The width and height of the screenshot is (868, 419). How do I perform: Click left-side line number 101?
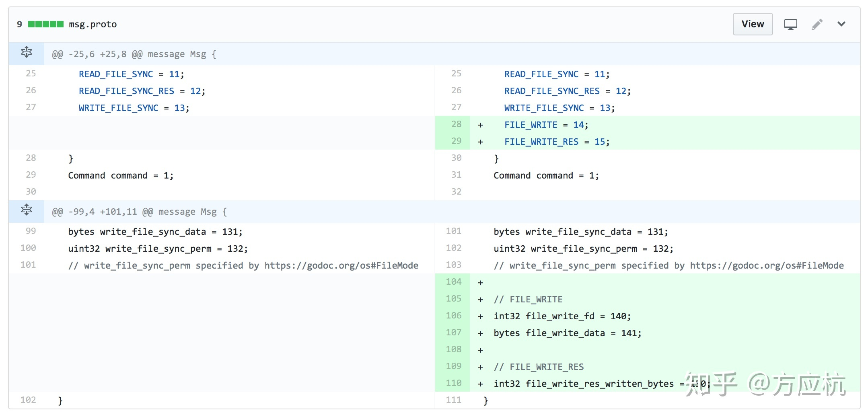[28, 265]
